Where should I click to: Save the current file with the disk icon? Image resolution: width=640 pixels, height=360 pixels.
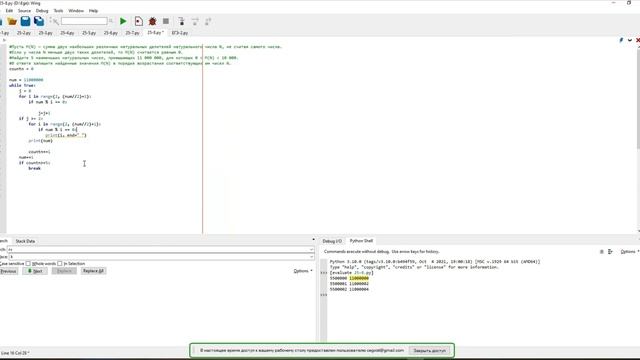point(25,21)
